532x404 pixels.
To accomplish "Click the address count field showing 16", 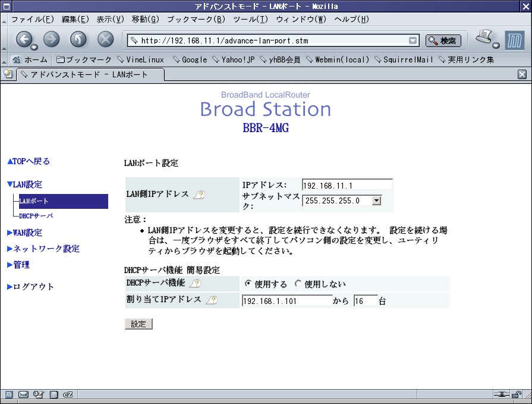I will pos(366,300).
